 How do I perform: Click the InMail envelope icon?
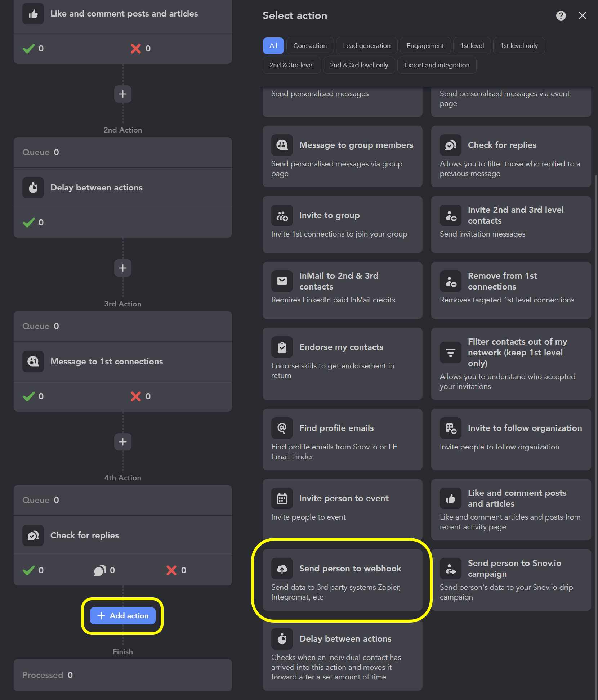point(282,281)
